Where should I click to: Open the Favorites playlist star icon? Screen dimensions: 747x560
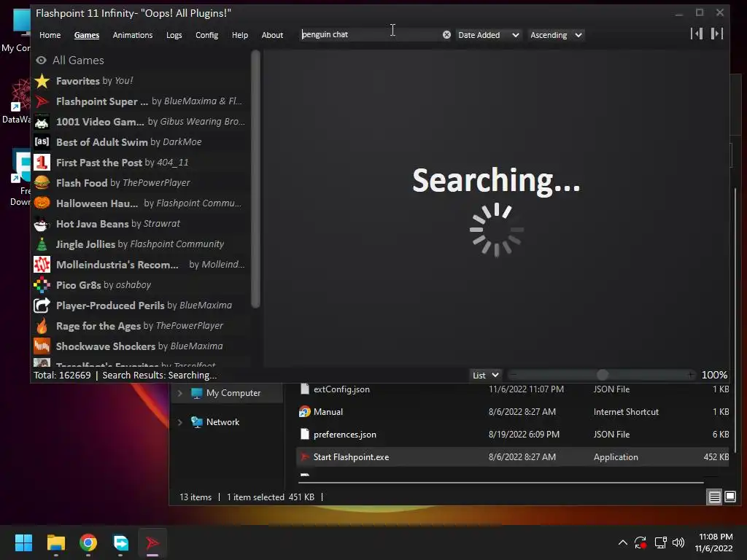click(42, 81)
